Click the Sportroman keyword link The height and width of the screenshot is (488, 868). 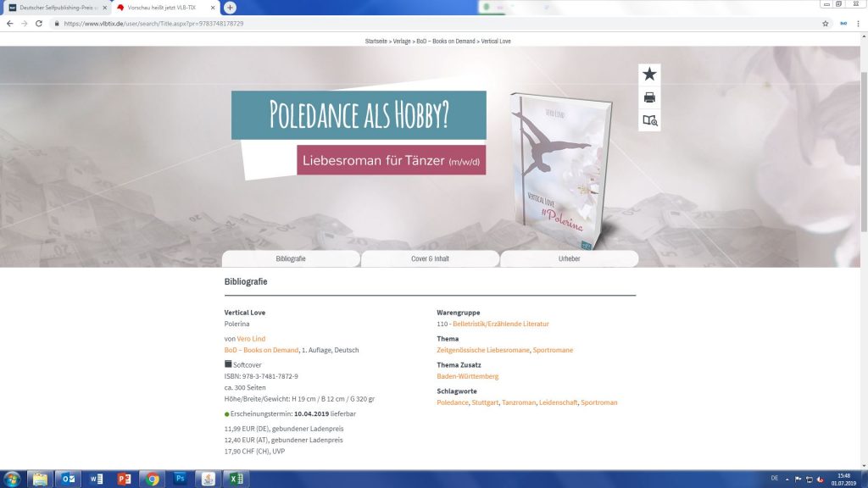click(599, 402)
